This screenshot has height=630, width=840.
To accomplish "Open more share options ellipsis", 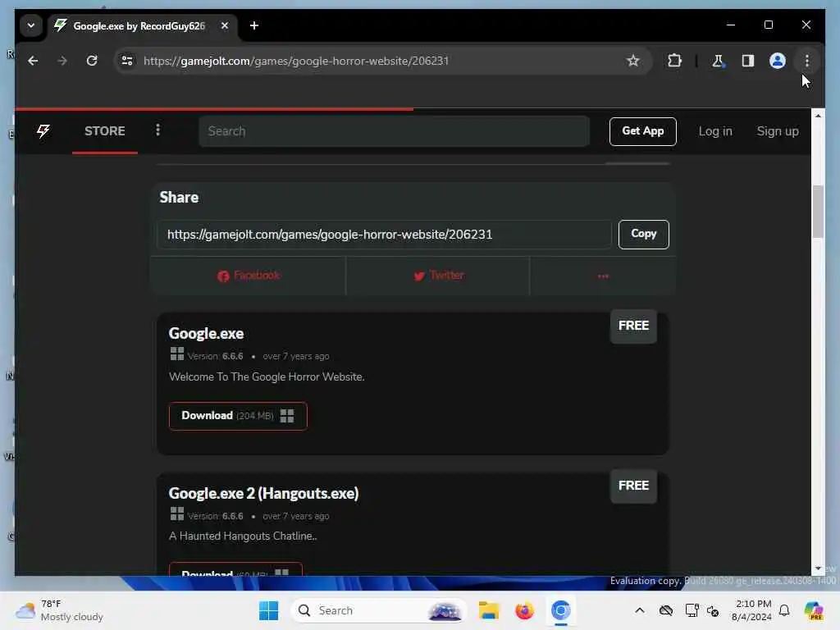I will click(603, 276).
